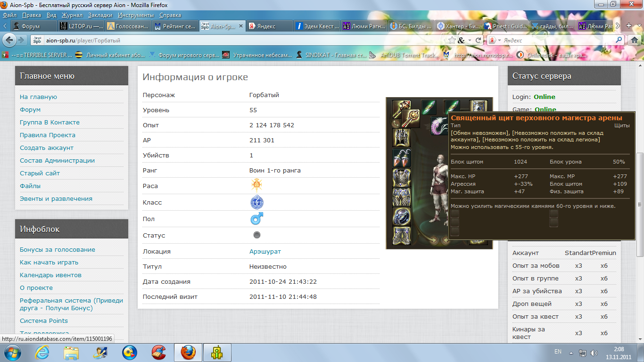Open the Реферальная система link
The height and width of the screenshot is (362, 644).
[x=71, y=304]
